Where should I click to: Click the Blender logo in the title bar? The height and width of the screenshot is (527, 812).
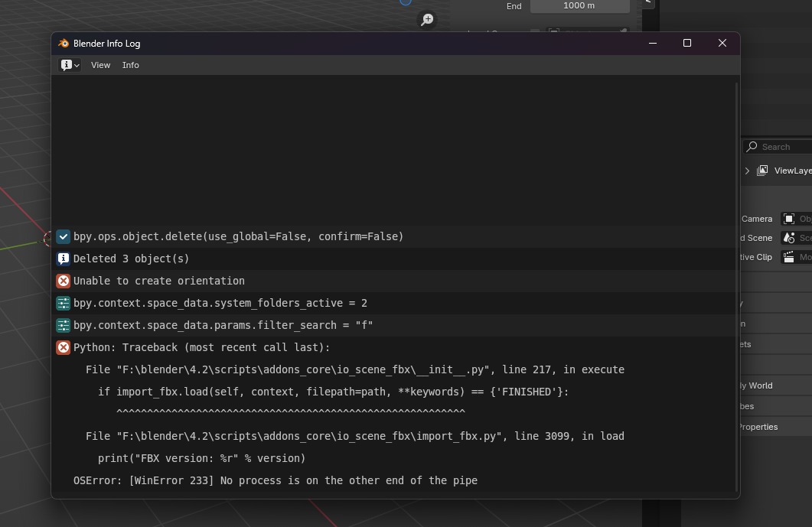pyautogui.click(x=64, y=44)
